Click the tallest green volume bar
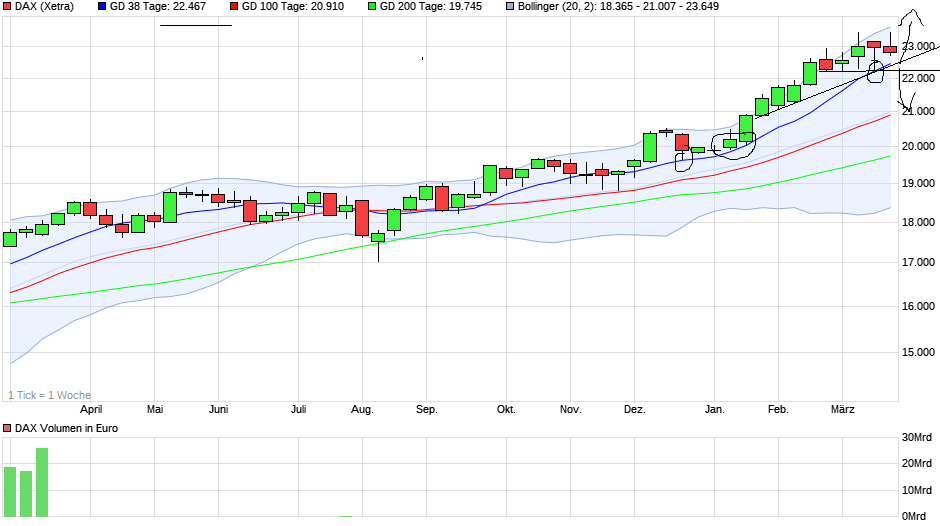Screen dimensions: 940x526 (x=42, y=482)
